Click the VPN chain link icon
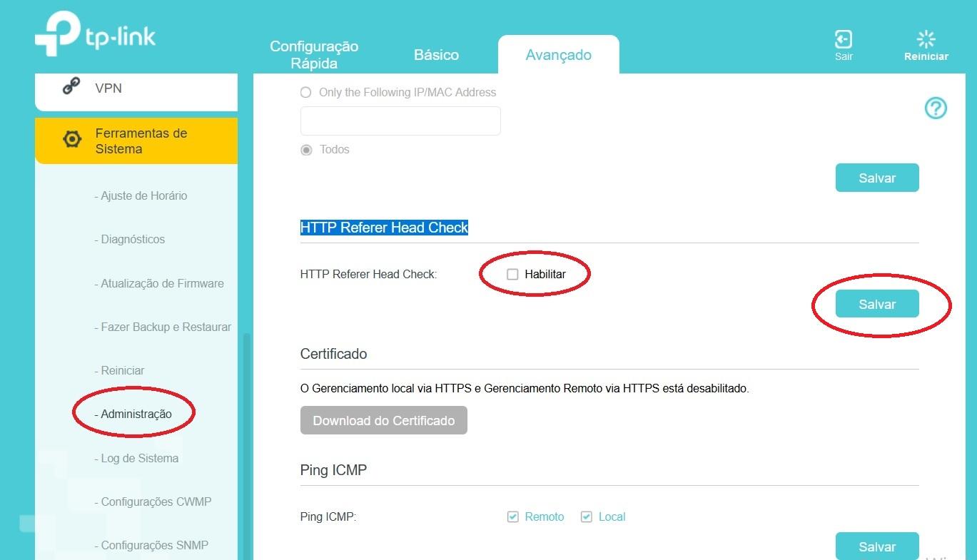The height and width of the screenshot is (560, 977). coord(71,87)
